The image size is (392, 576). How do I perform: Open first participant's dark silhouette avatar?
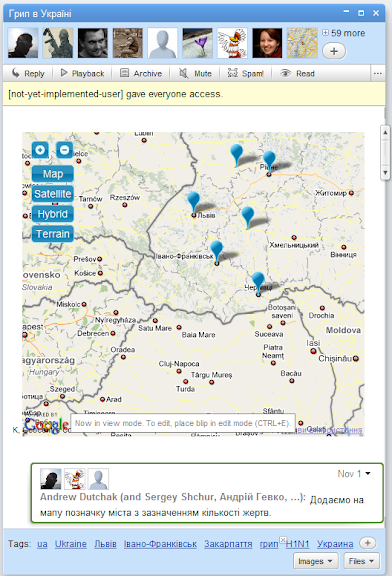[x=23, y=43]
